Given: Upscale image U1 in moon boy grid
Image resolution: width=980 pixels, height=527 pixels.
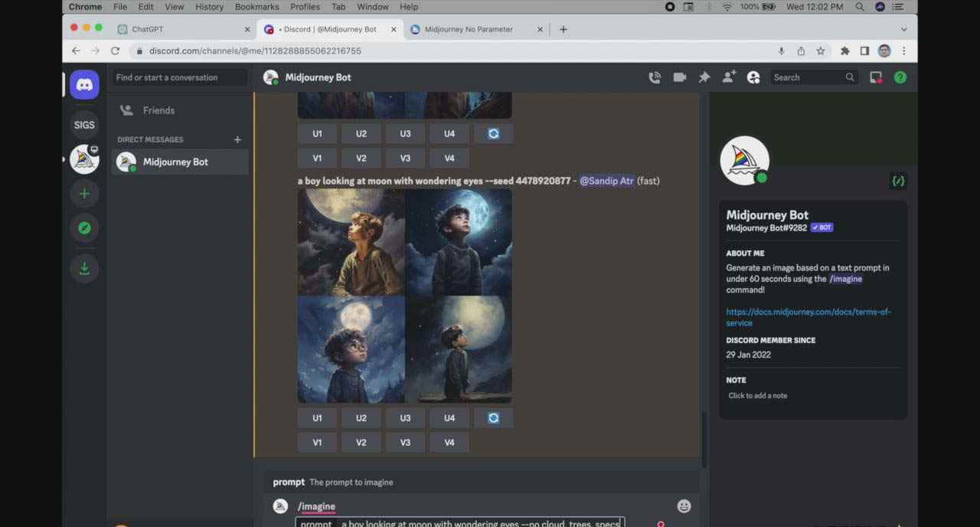Looking at the screenshot, I should click(317, 417).
